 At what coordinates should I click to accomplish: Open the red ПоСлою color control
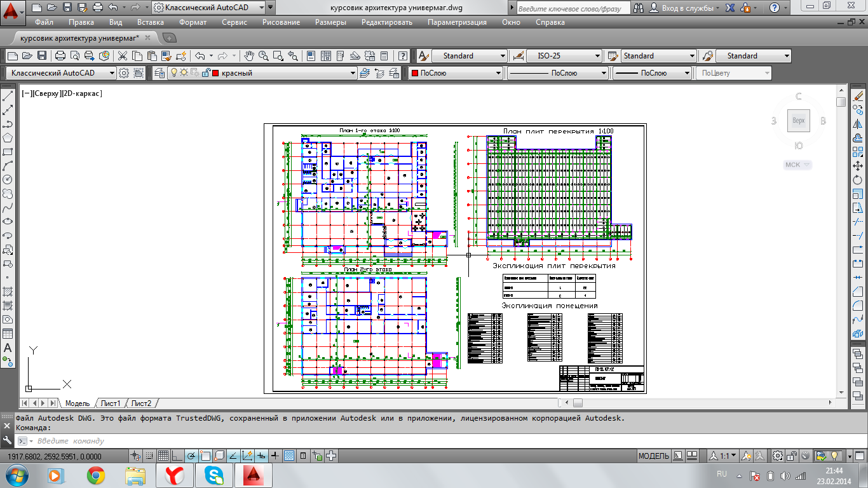pyautogui.click(x=456, y=73)
